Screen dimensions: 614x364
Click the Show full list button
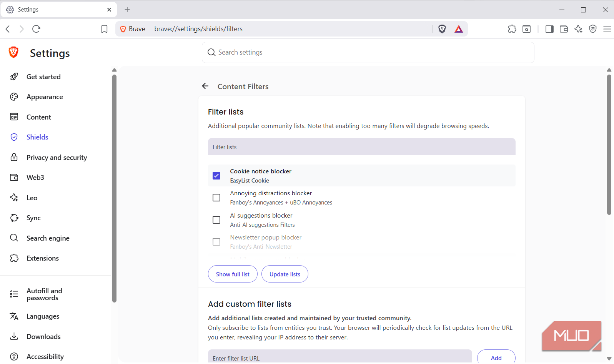pos(233,274)
